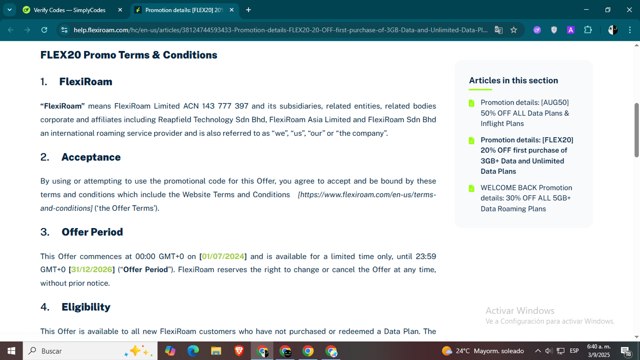The width and height of the screenshot is (640, 360).
Task: Close the Verify Codes — SimplyCodes tab
Action: pyautogui.click(x=120, y=10)
